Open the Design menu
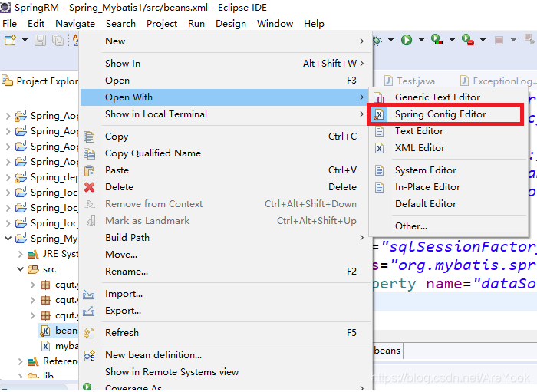The image size is (537, 392). (231, 24)
